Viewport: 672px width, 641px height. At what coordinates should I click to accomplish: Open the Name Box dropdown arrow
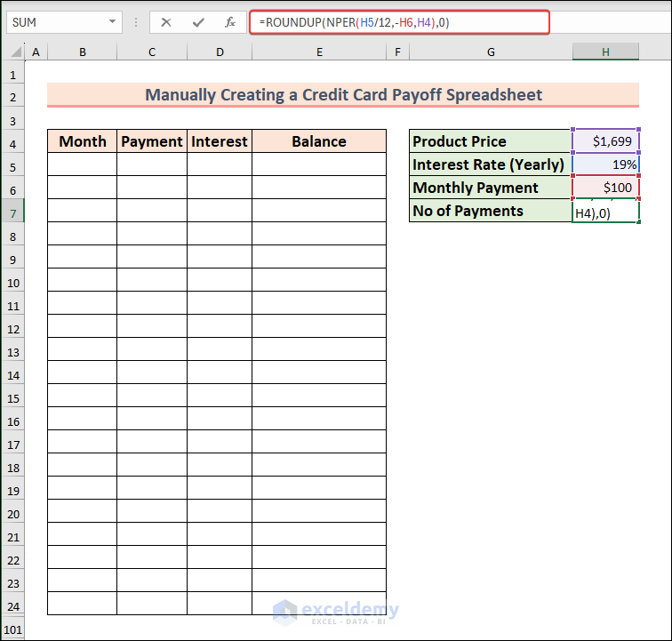pos(112,22)
